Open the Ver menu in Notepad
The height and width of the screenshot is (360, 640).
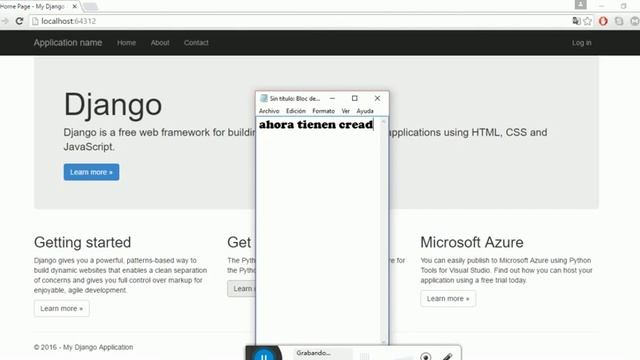pyautogui.click(x=345, y=111)
